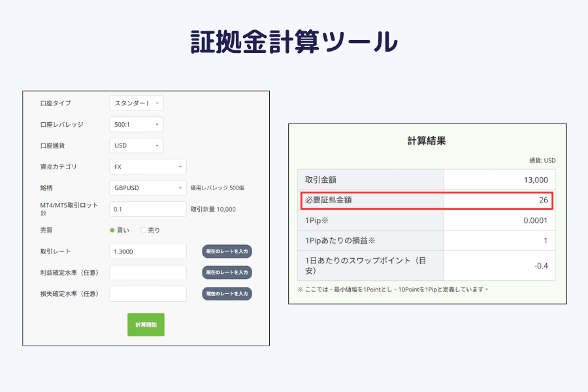Click the MT4/MT5取引ロット数 input field
The height and width of the screenshot is (392, 588).
point(148,209)
